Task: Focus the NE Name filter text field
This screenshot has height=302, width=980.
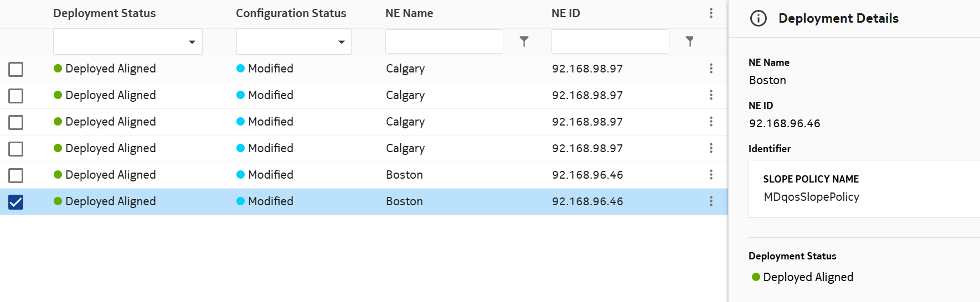Action: coord(444,41)
